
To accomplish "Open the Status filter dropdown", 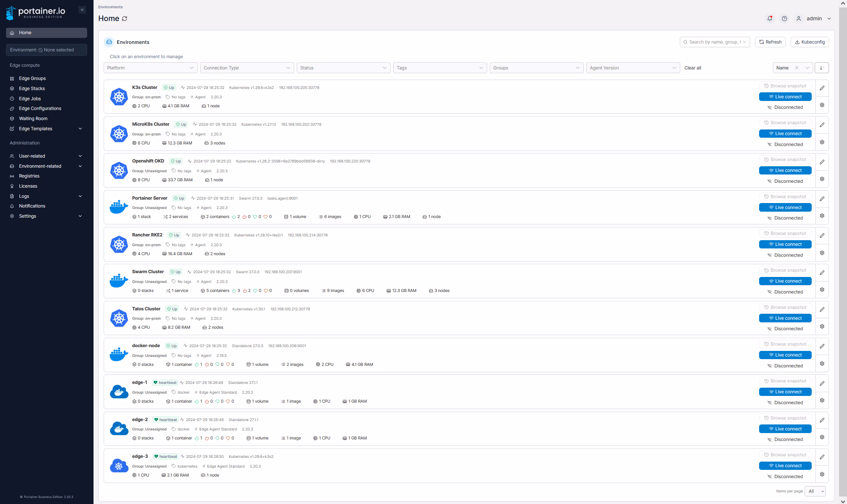I will pos(343,68).
